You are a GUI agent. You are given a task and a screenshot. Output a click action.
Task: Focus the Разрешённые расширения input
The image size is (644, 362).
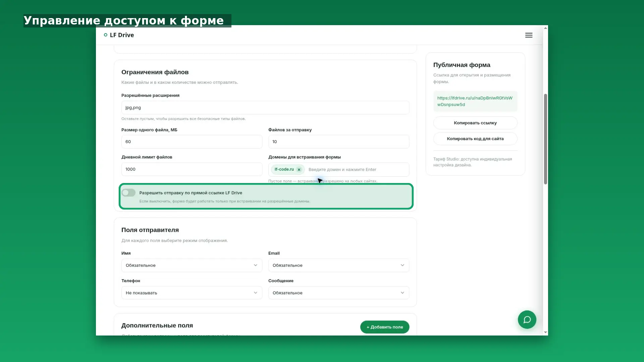(265, 108)
